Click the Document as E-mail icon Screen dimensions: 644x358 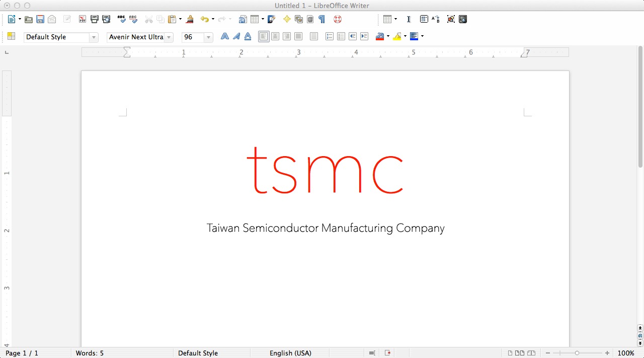coord(52,19)
